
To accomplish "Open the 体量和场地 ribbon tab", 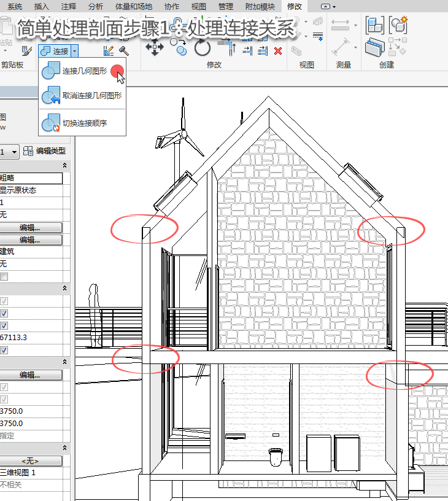I will pyautogui.click(x=133, y=6).
